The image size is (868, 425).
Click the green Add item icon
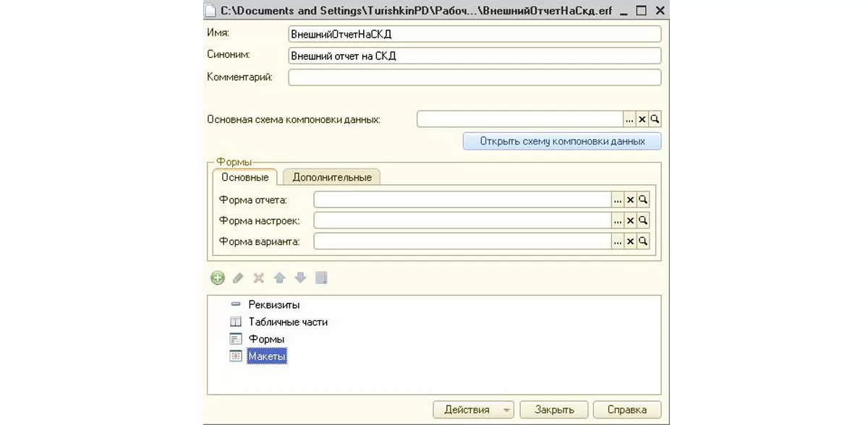coord(218,278)
